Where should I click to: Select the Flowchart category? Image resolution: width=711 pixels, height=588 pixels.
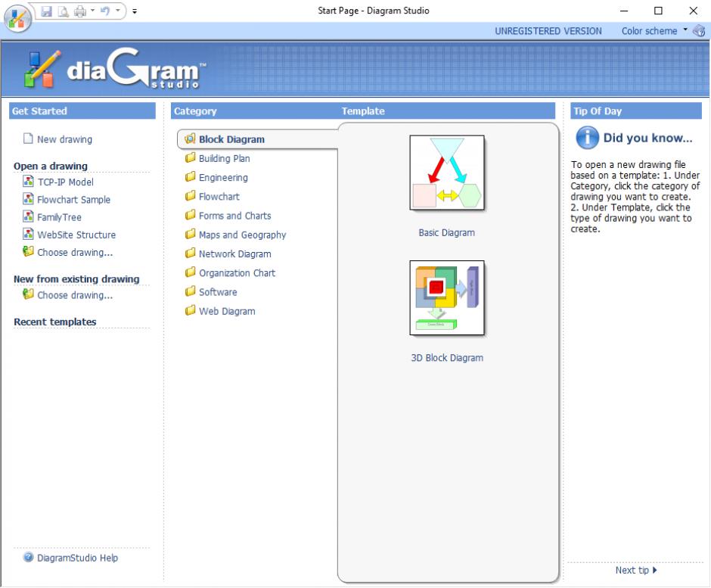tap(219, 197)
